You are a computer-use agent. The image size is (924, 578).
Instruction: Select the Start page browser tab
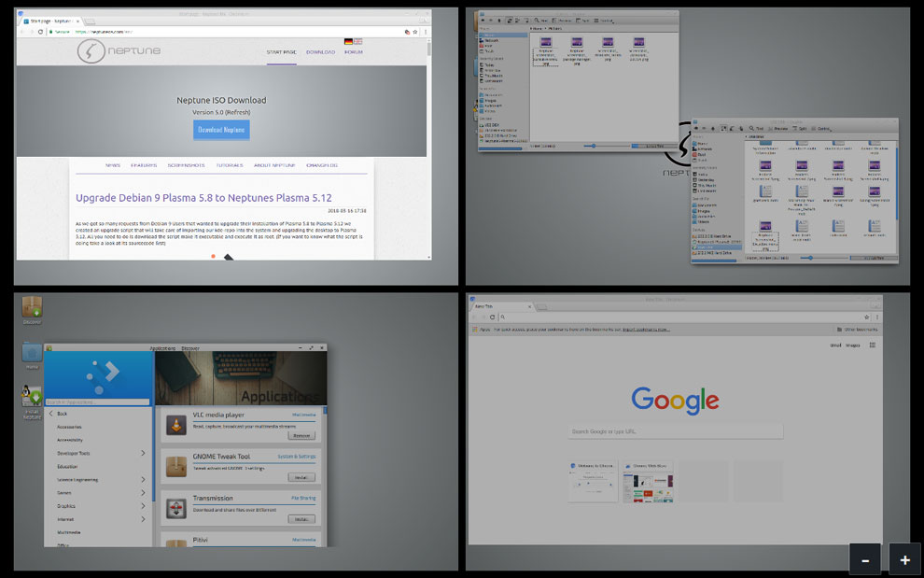[x=51, y=21]
